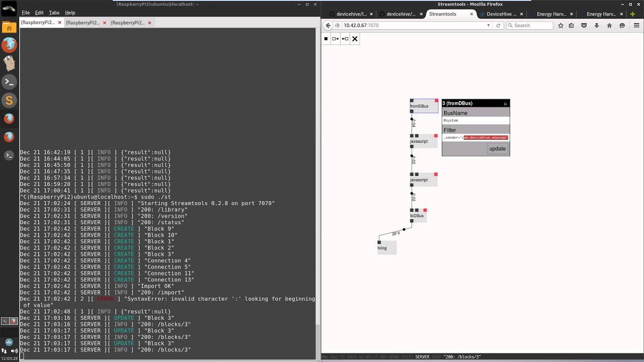Screen dimensions: 644x362
Task: Reload the page in Firefox
Action: 498,25
